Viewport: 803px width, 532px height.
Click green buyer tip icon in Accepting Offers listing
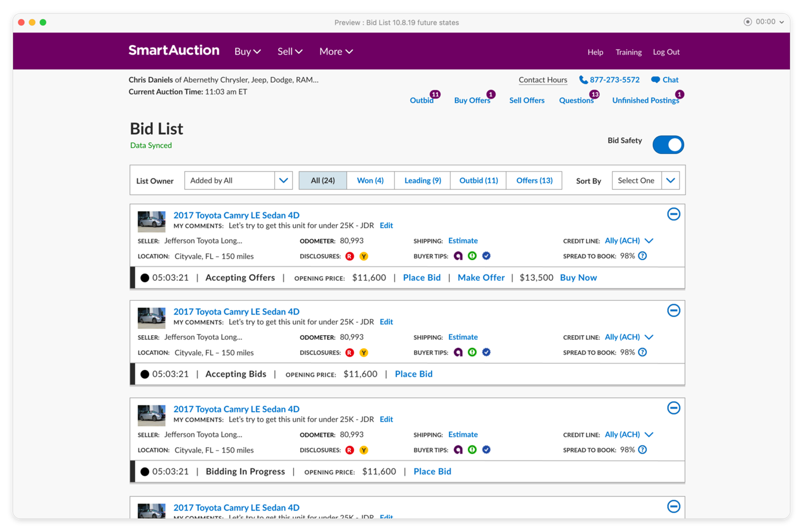click(x=472, y=256)
